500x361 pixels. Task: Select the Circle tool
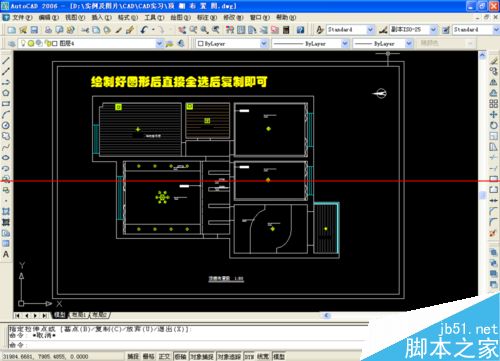(6, 125)
